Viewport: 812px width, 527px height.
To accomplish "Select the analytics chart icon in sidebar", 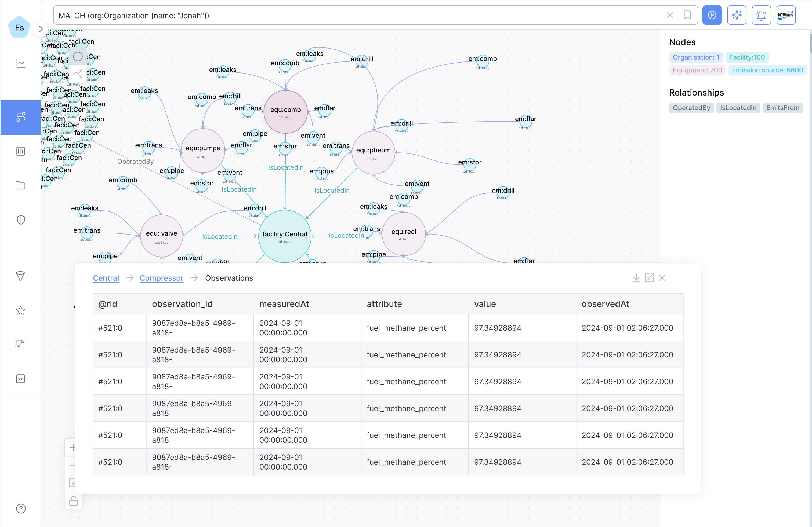I will (20, 63).
